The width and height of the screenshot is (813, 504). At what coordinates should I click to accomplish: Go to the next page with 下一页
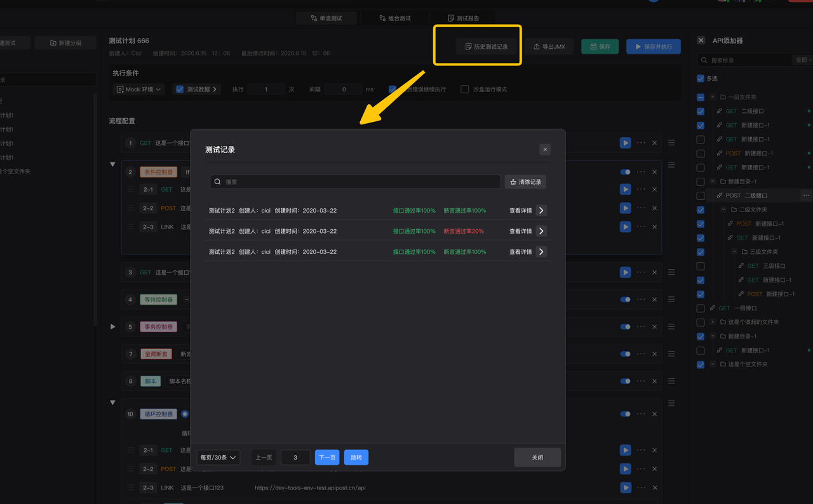click(x=327, y=457)
